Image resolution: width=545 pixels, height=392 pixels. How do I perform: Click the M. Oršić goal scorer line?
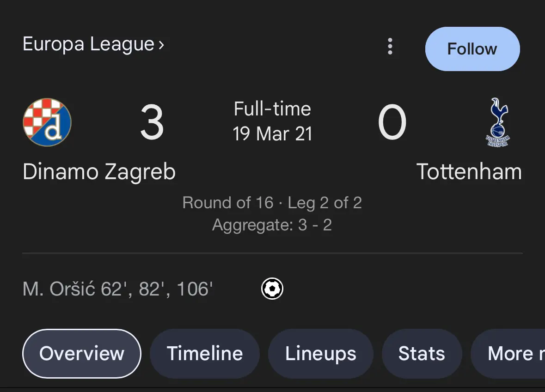(117, 289)
